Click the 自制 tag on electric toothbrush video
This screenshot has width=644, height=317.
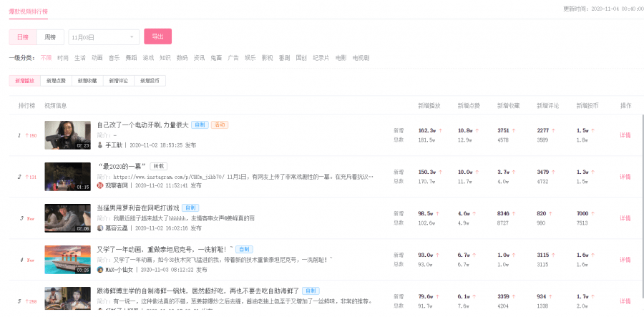point(200,125)
